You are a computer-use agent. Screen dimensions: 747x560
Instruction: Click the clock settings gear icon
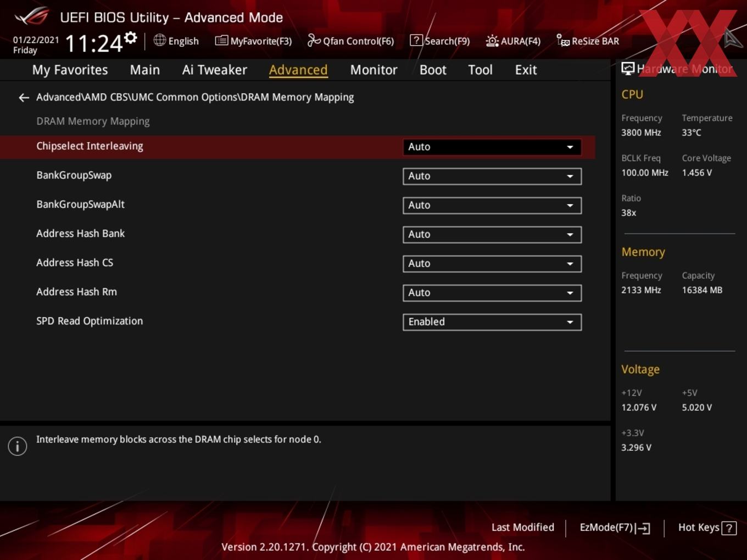(131, 37)
